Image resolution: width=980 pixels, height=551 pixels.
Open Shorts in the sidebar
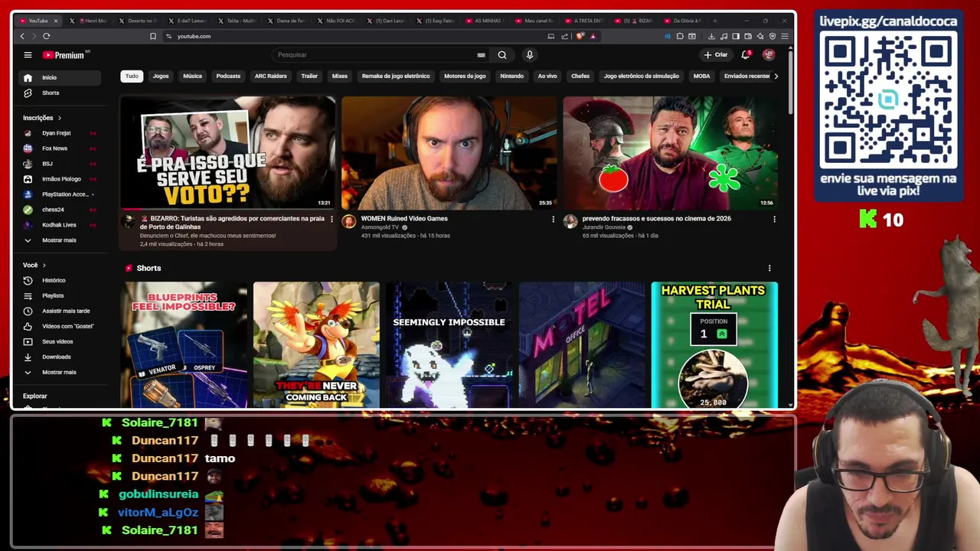click(x=60, y=93)
